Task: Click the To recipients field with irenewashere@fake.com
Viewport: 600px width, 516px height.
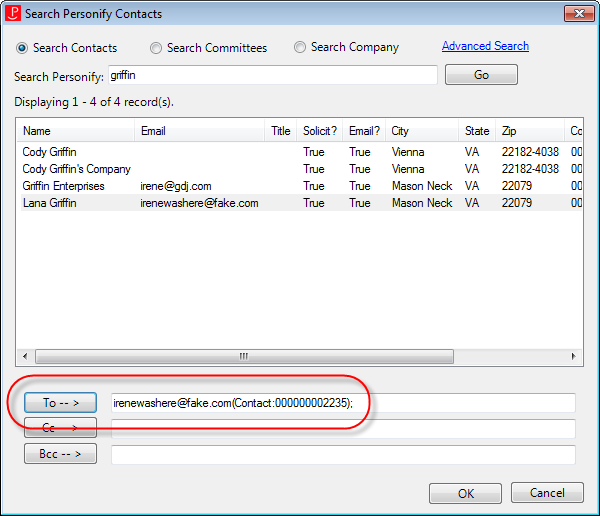Action: tap(343, 403)
